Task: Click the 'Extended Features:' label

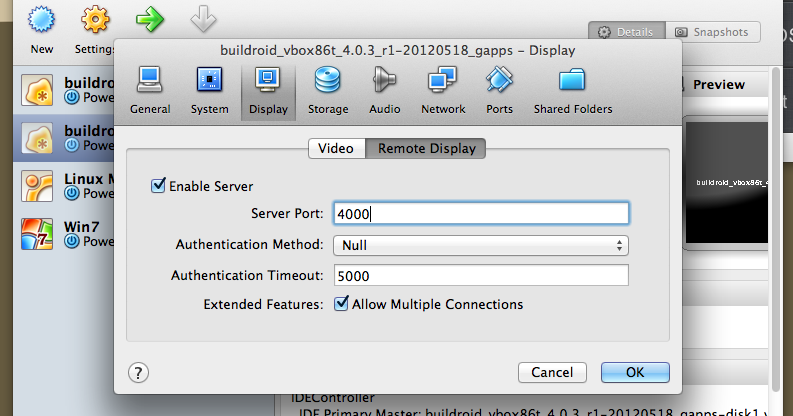Action: (263, 304)
